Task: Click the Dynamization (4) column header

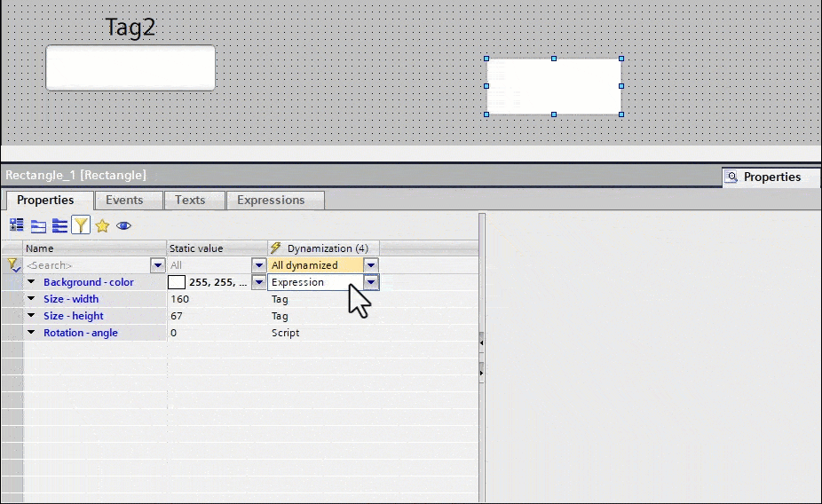Action: point(323,248)
